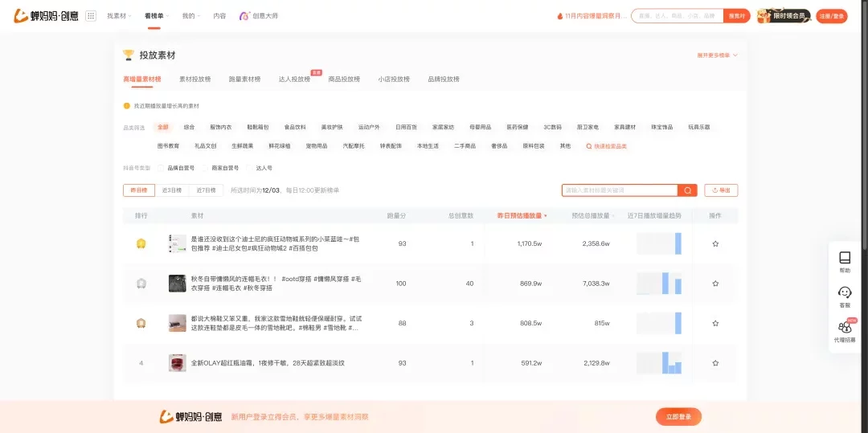Select the 服饰内衣 category filter
The image size is (868, 433).
(221, 127)
